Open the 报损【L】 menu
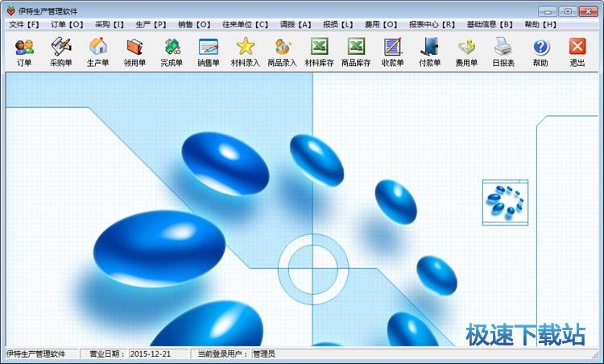 point(337,25)
